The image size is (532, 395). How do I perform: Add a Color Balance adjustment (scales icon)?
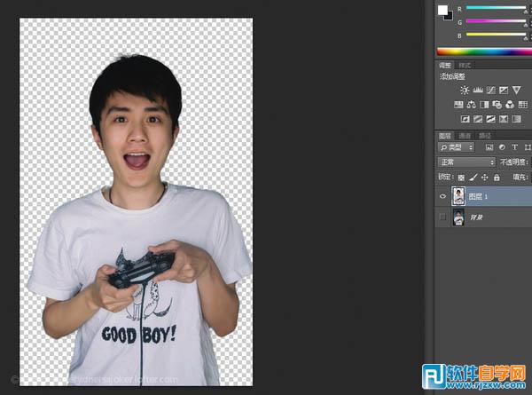(472, 105)
